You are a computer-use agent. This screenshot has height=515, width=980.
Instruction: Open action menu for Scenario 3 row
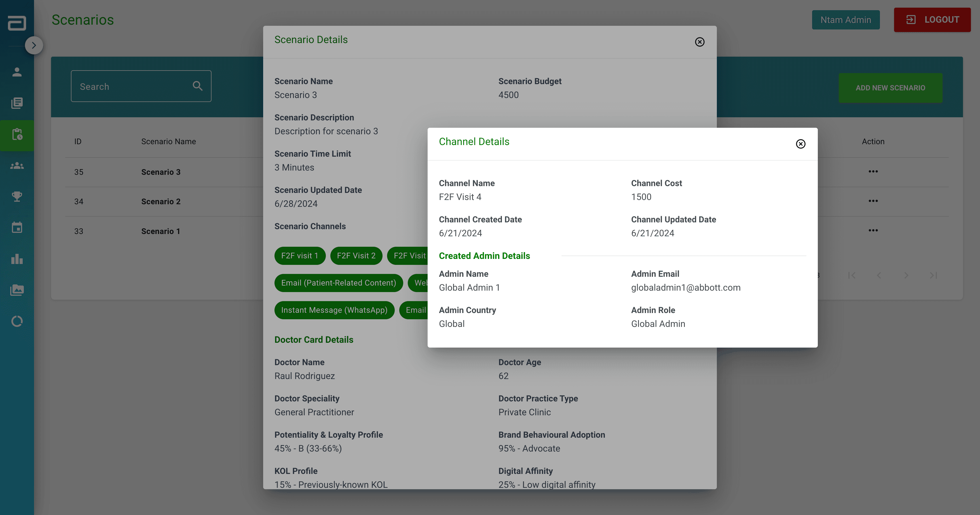873,171
